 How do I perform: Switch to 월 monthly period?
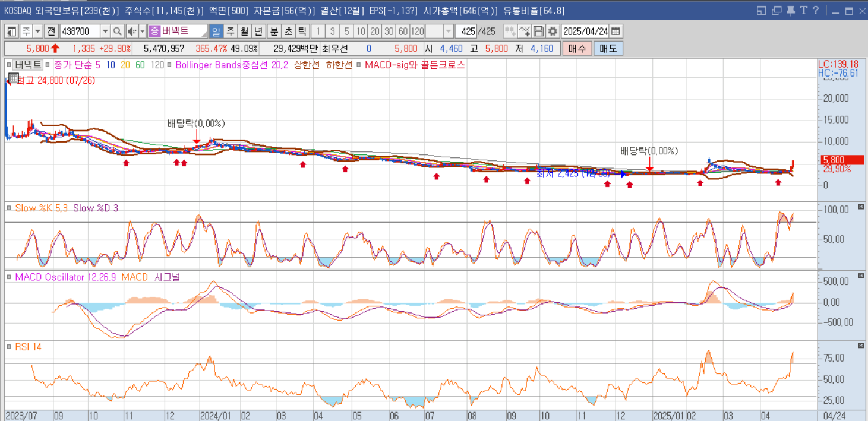coord(244,31)
